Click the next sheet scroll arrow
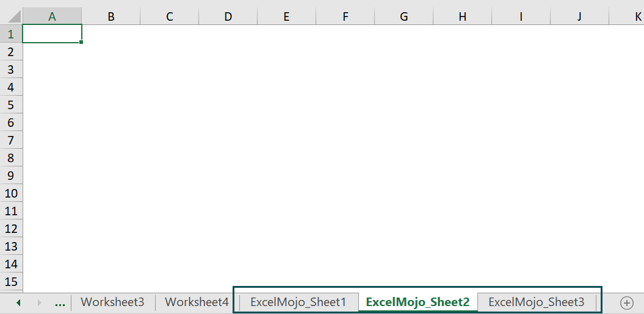The height and width of the screenshot is (314, 644). [40, 302]
